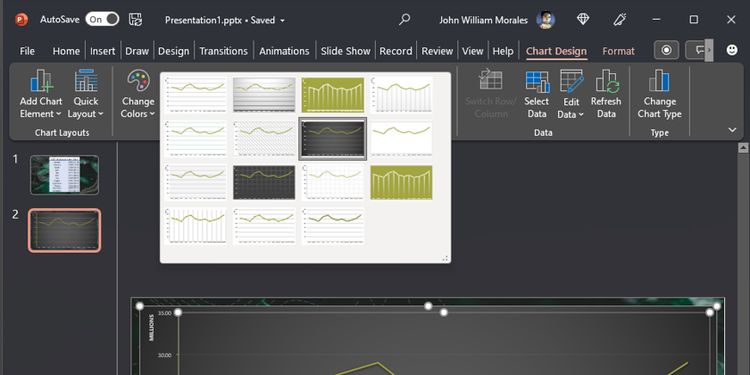Switch to the Chart Design tab
This screenshot has height=375, width=750.
tap(556, 51)
